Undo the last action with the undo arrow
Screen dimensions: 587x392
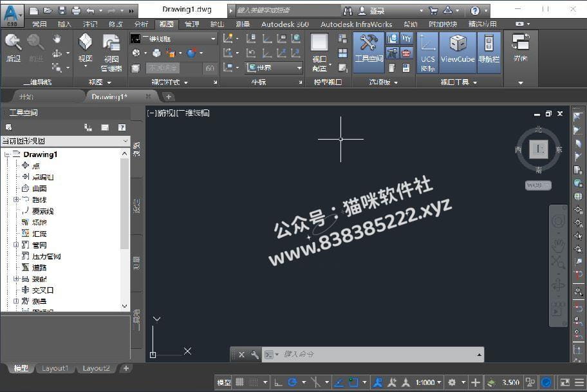[90, 10]
